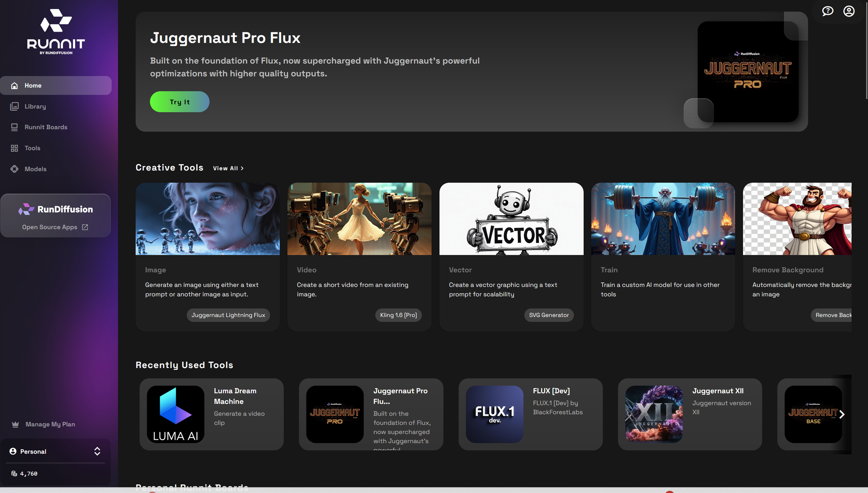Open the Tools panel from the sidebar
868x493 pixels.
[x=14, y=148]
